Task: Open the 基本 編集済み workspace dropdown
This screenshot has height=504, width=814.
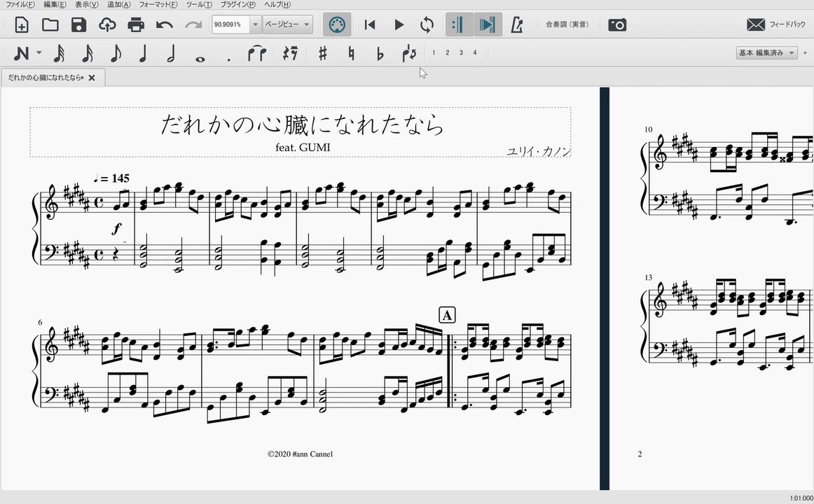Action: point(766,52)
